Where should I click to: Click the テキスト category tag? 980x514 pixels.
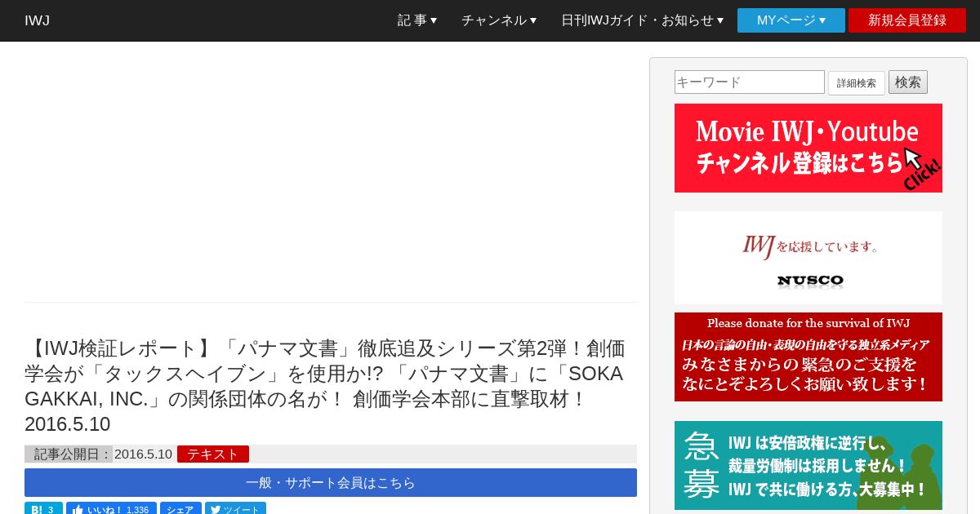(x=213, y=454)
